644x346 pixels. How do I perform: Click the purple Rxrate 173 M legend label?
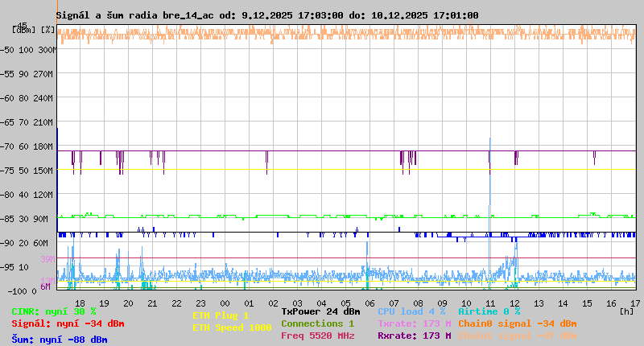click(x=415, y=336)
